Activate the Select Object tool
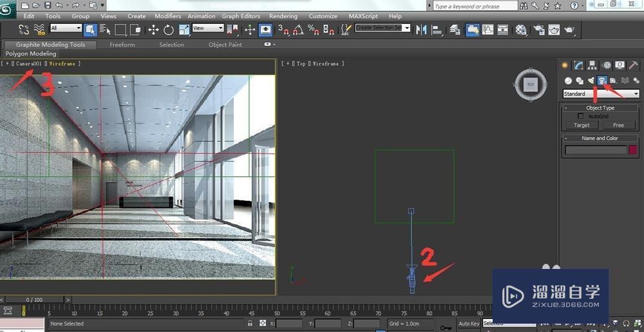644x332 pixels. 90,30
